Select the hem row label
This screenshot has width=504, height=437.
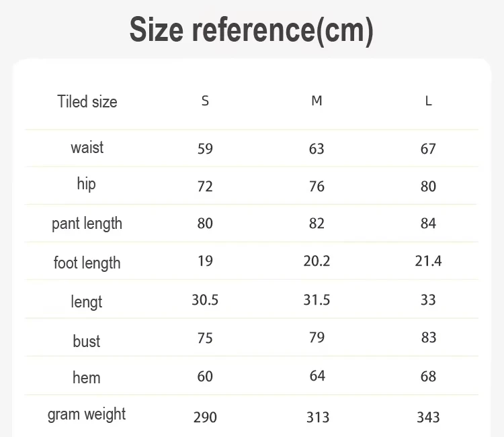coord(86,378)
